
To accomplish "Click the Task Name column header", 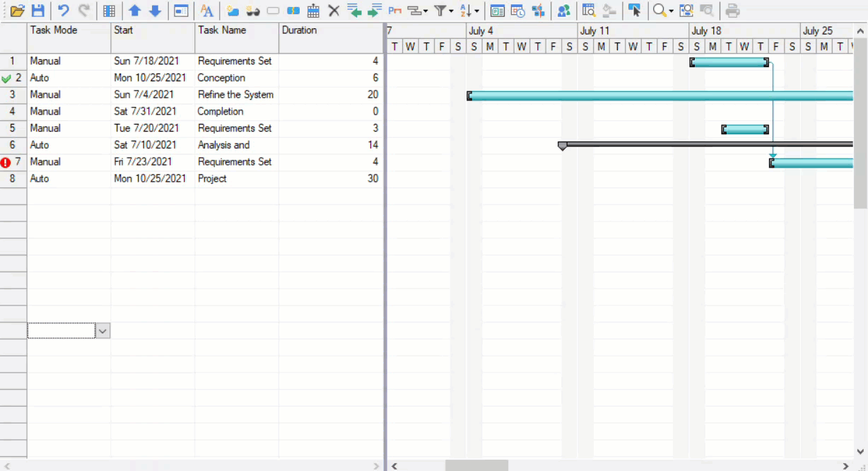I will 237,30.
